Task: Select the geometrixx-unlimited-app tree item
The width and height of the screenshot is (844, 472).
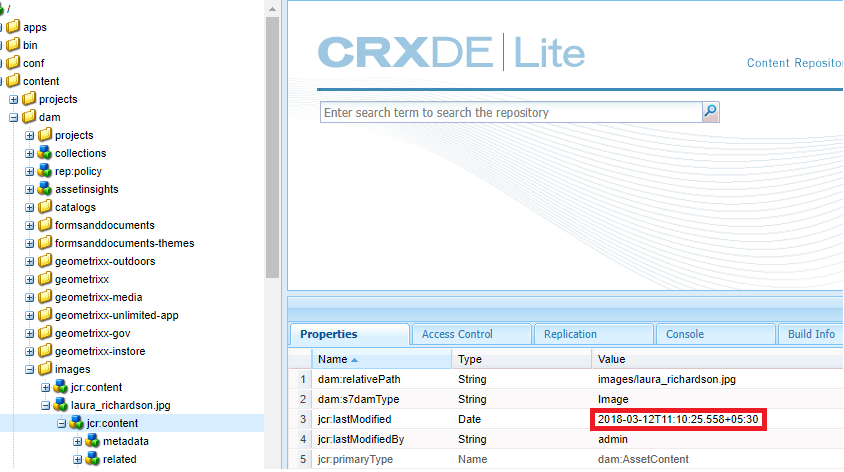Action: (x=116, y=315)
